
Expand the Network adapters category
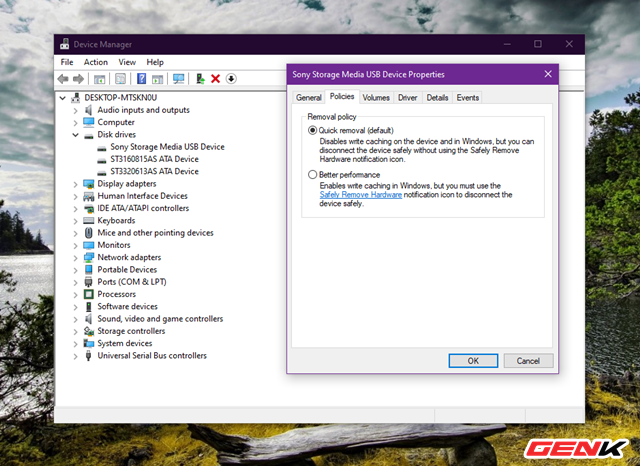coord(76,257)
